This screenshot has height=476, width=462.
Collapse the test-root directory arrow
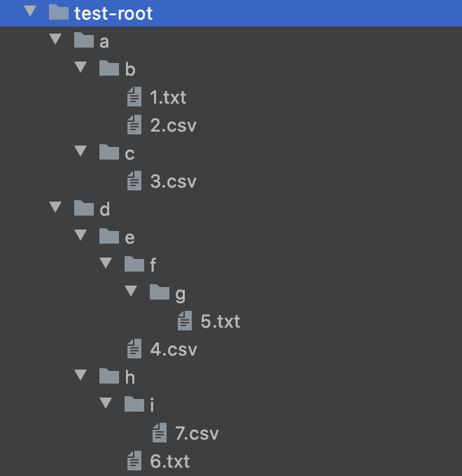[29, 12]
